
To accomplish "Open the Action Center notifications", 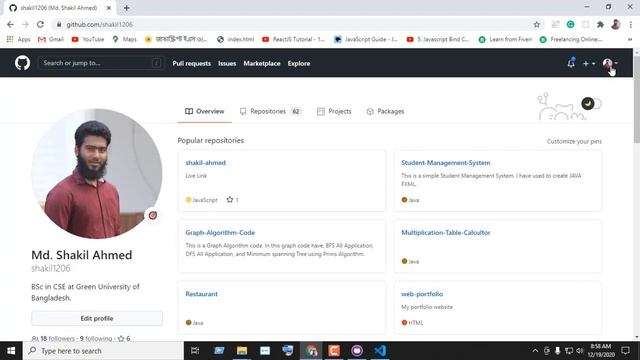I will (x=625, y=351).
